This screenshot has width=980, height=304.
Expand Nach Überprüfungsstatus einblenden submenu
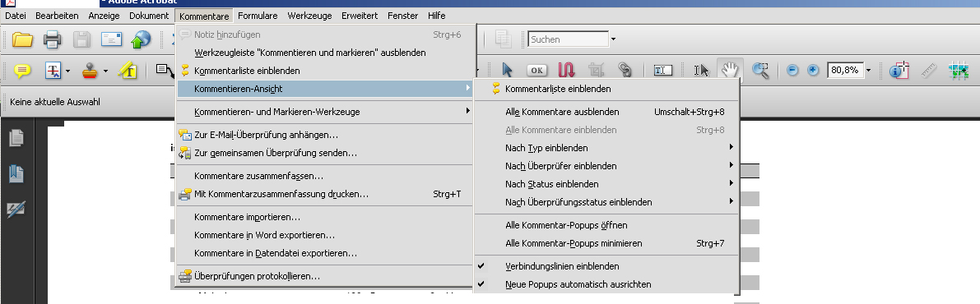(x=606, y=202)
